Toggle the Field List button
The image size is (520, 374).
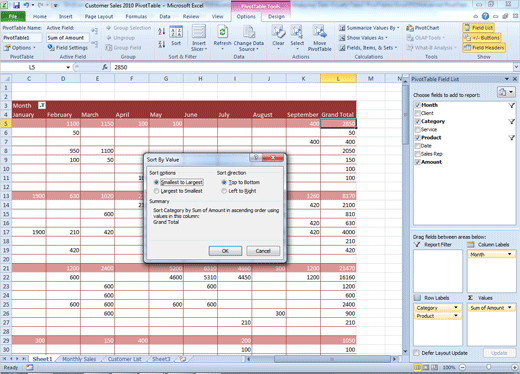(x=479, y=28)
